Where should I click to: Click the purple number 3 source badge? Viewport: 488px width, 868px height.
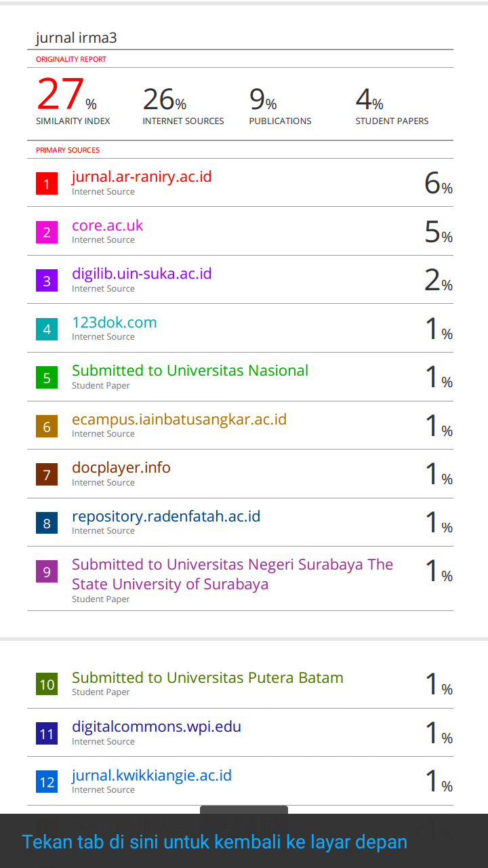47,281
